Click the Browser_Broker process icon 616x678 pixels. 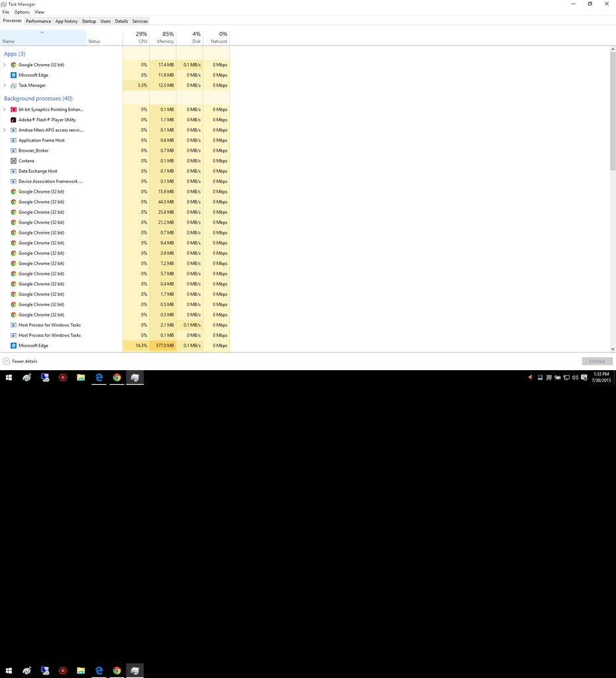tap(13, 150)
